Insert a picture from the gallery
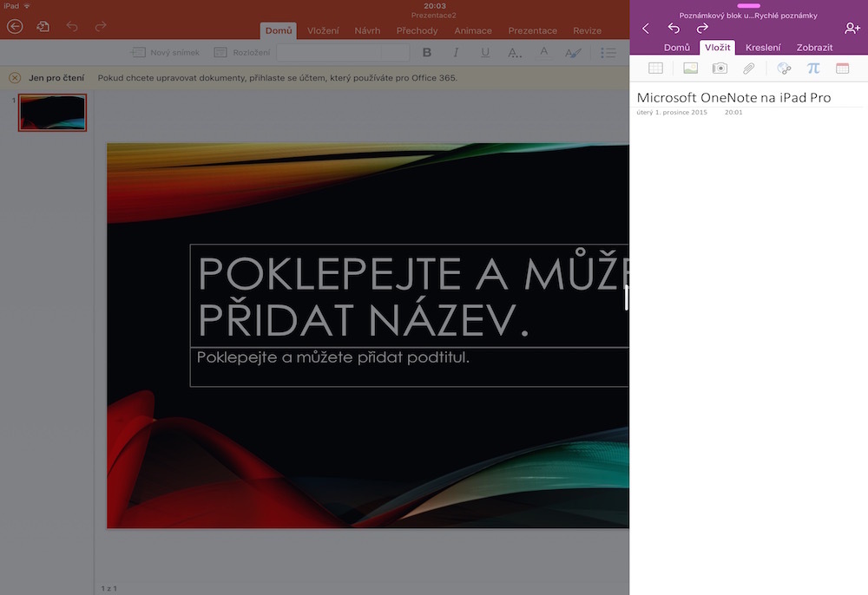The width and height of the screenshot is (868, 595). (690, 68)
